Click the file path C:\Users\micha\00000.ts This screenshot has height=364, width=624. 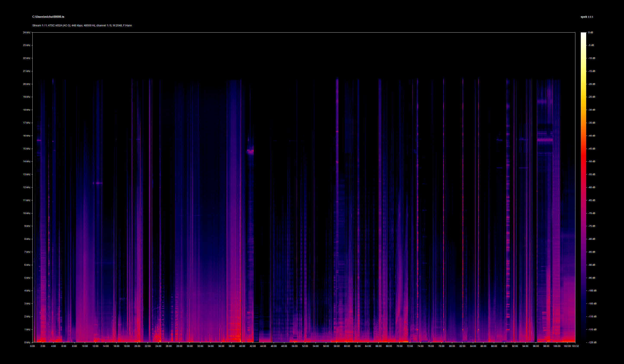tap(48, 17)
